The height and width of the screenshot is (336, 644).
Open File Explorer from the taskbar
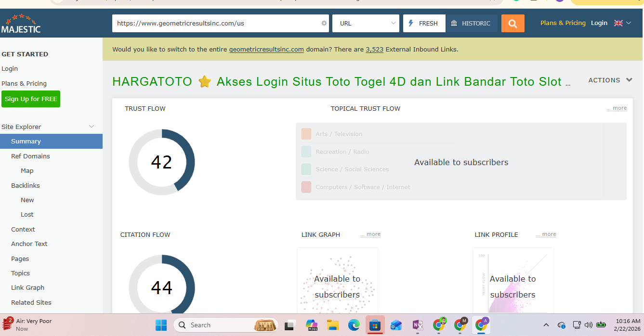click(333, 325)
